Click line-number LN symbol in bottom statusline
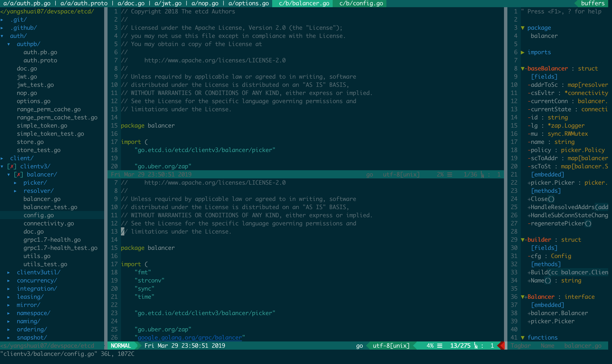This screenshot has width=612, height=364. pyautogui.click(x=476, y=346)
